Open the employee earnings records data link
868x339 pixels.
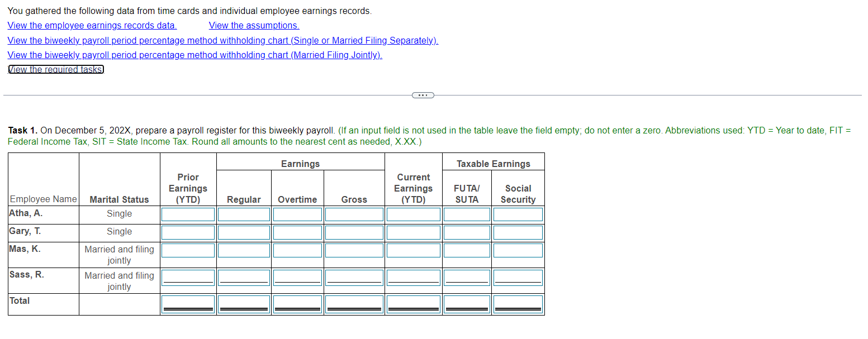[92, 25]
